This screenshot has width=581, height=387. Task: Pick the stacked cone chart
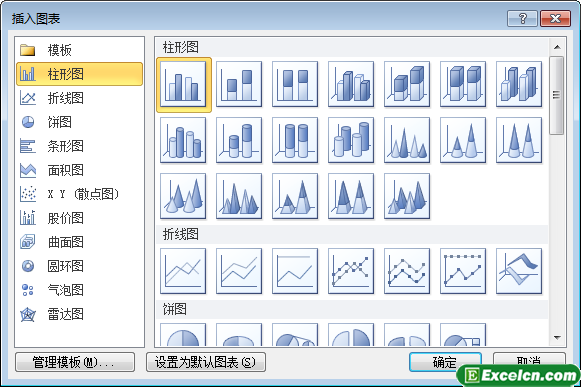[x=463, y=140]
